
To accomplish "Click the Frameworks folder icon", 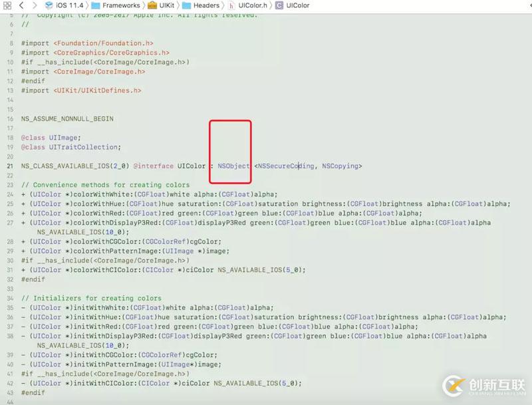I will click(96, 5).
